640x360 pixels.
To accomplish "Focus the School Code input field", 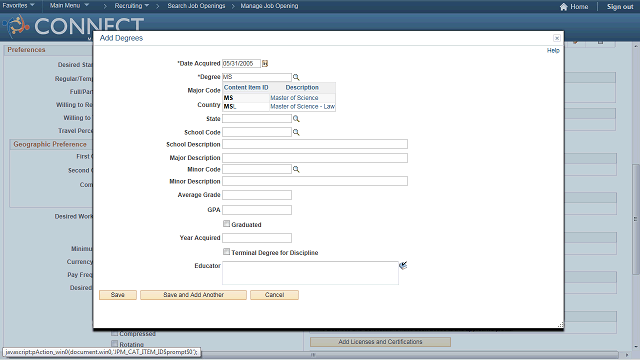I will coord(257,132).
